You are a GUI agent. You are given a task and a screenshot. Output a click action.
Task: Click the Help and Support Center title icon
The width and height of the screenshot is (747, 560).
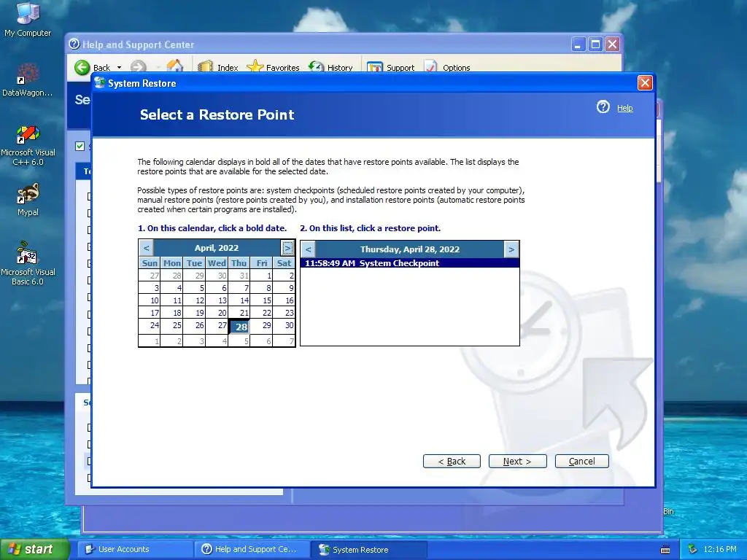74,44
